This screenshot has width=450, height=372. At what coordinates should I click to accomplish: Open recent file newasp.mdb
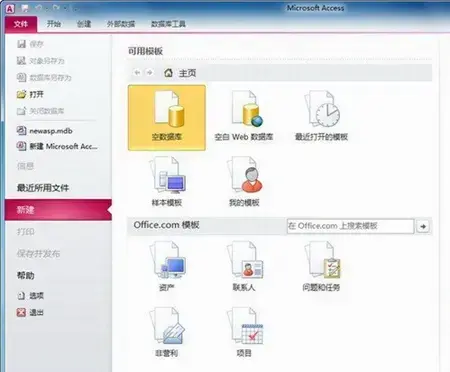45,131
